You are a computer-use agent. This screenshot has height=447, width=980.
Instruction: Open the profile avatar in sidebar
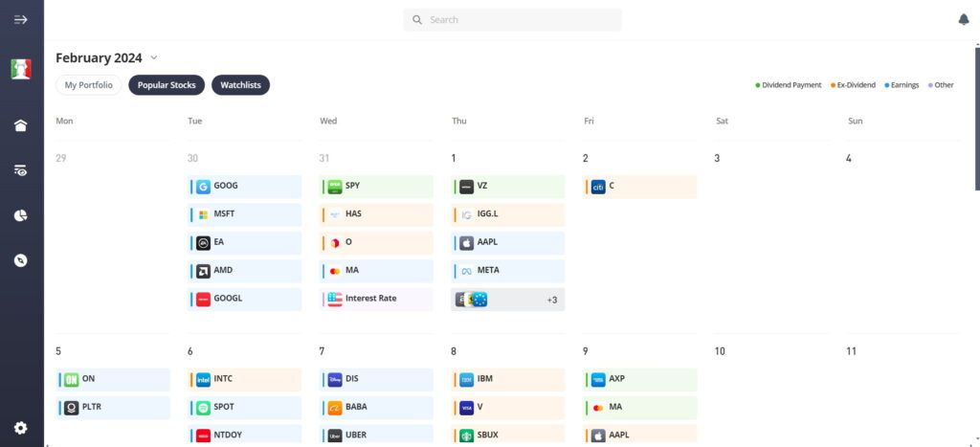click(21, 69)
